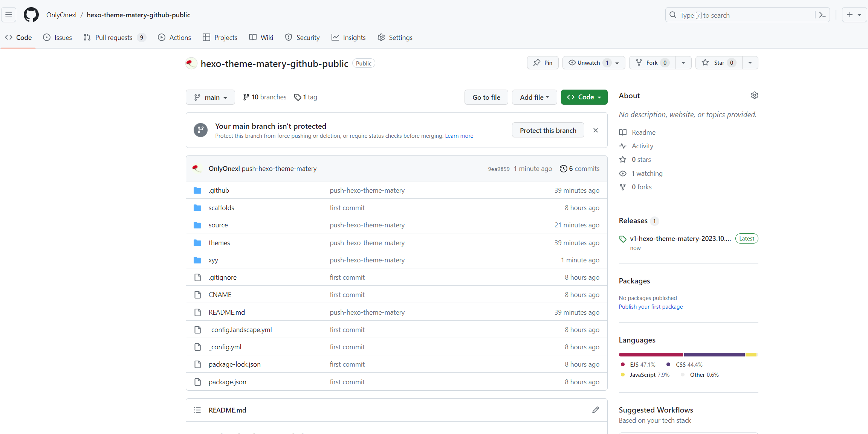Click the About settings gear icon

754,96
